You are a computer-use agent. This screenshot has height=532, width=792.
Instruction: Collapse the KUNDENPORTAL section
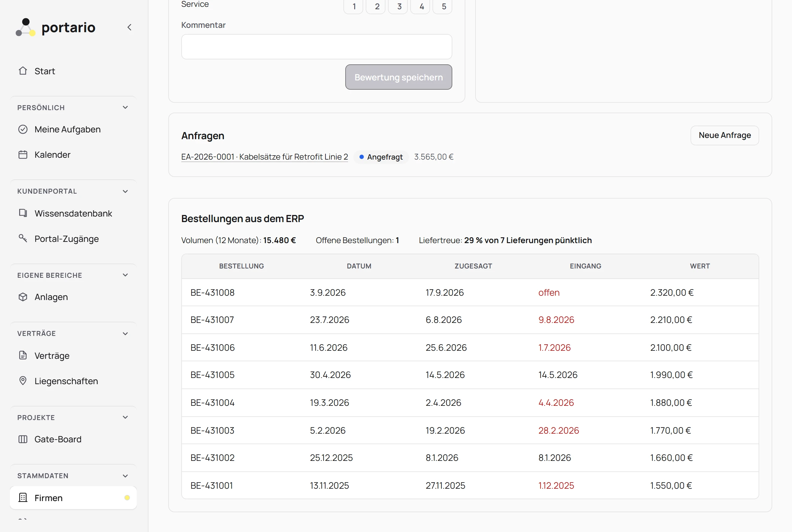click(125, 191)
